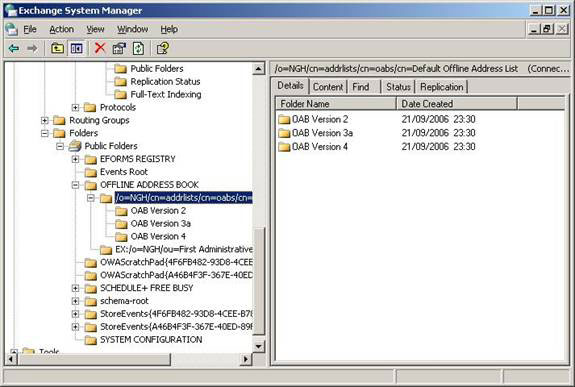Click the Up one level toolbar icon
This screenshot has height=387, width=575.
58,48
